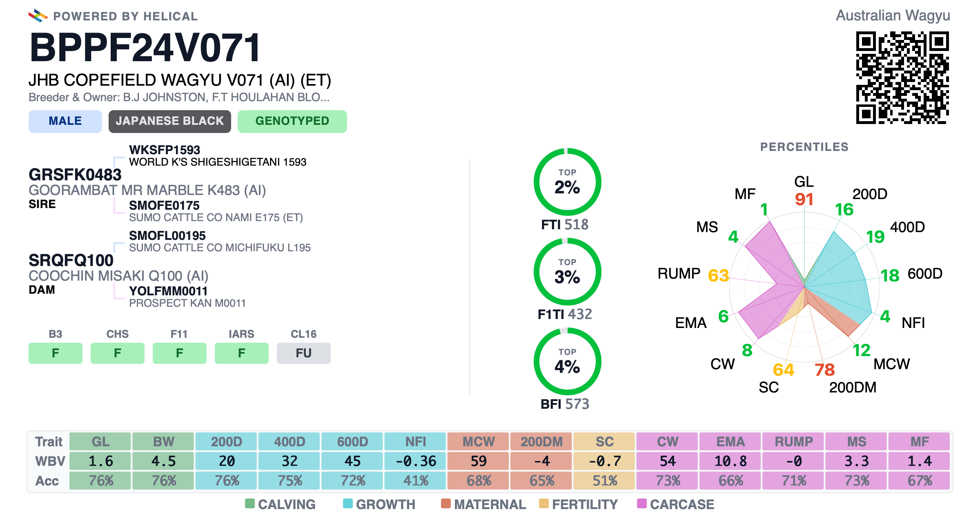This screenshot has height=514, width=980.
Task: Click the RUMP percentile value 63
Action: (x=719, y=276)
